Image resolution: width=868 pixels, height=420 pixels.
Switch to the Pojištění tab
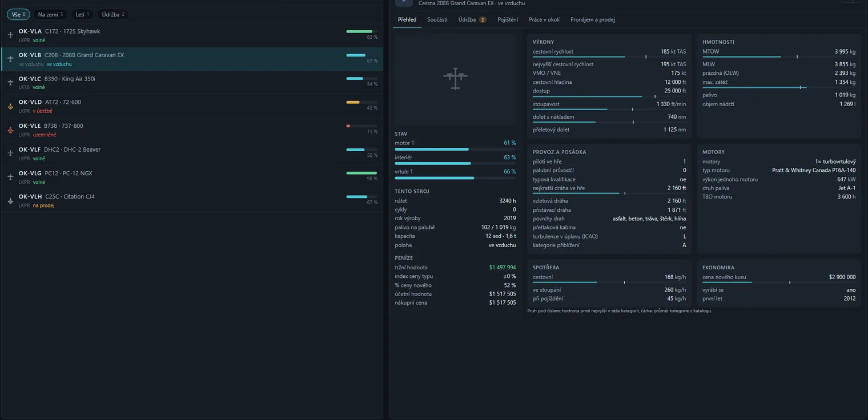click(508, 19)
